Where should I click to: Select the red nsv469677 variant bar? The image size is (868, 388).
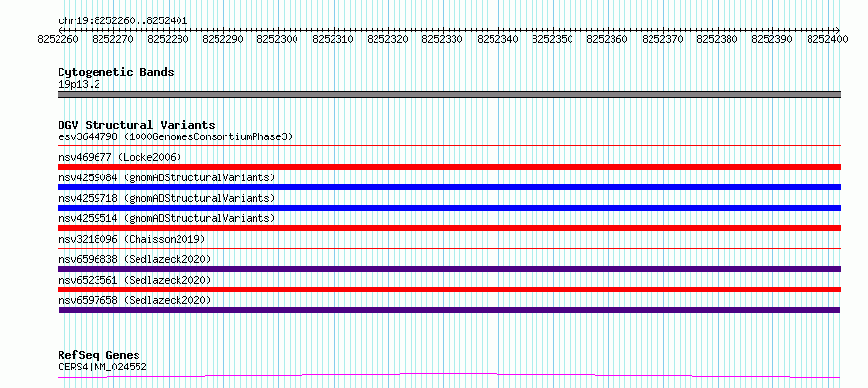click(449, 167)
